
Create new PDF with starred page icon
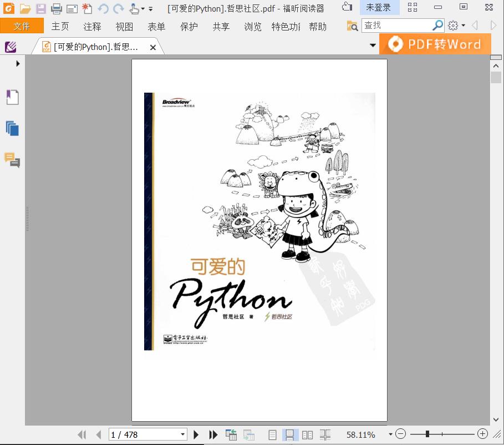click(87, 8)
